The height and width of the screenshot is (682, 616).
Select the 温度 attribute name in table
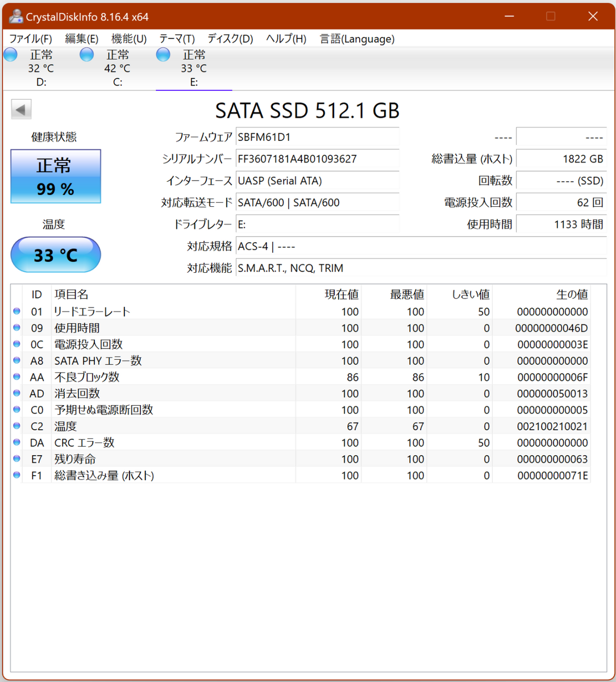[x=65, y=426]
